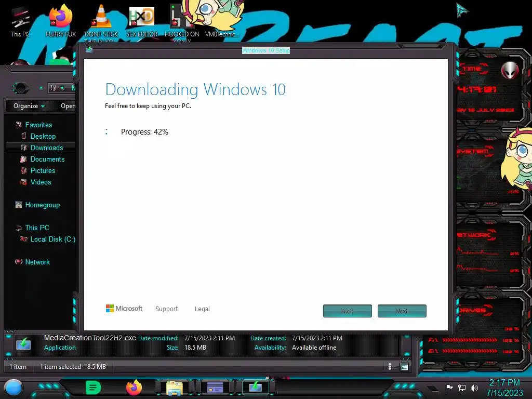The height and width of the screenshot is (399, 532).
Task: Open the network tray icon
Action: (462, 388)
